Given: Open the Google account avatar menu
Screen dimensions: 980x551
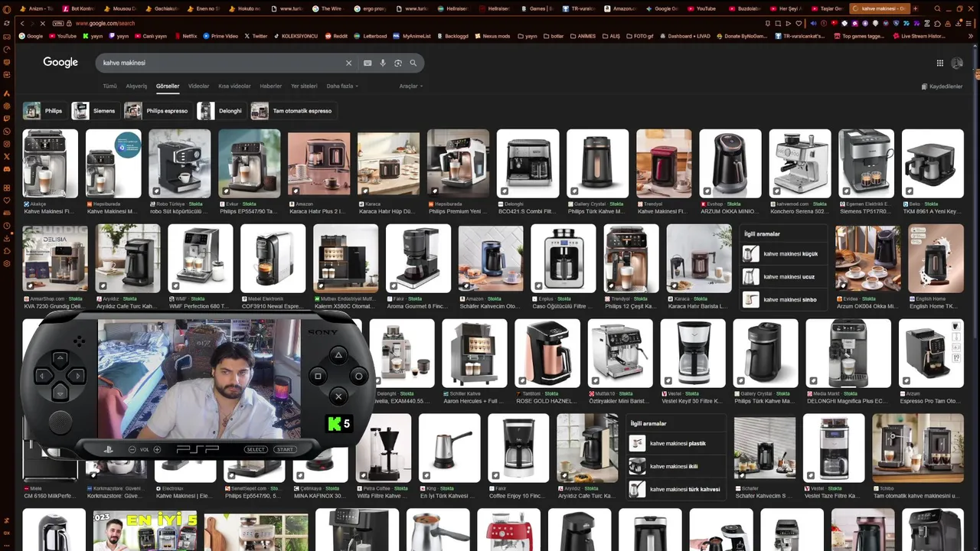Looking at the screenshot, I should point(957,63).
